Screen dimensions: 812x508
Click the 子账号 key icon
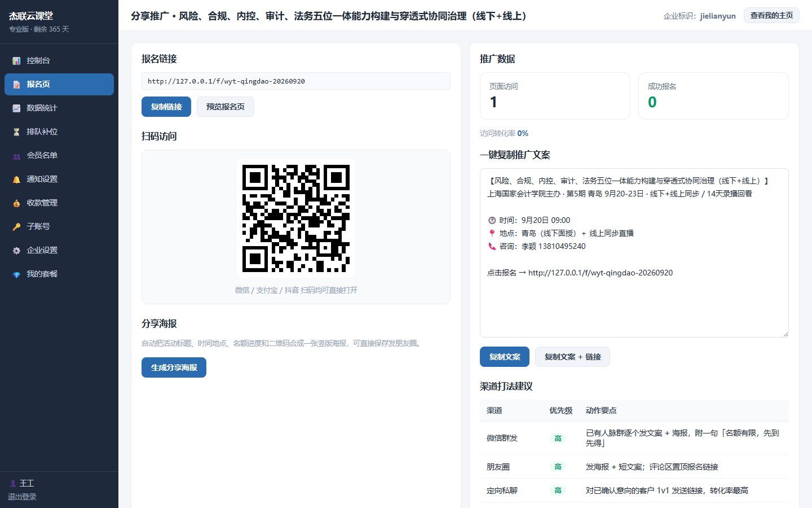[16, 227]
